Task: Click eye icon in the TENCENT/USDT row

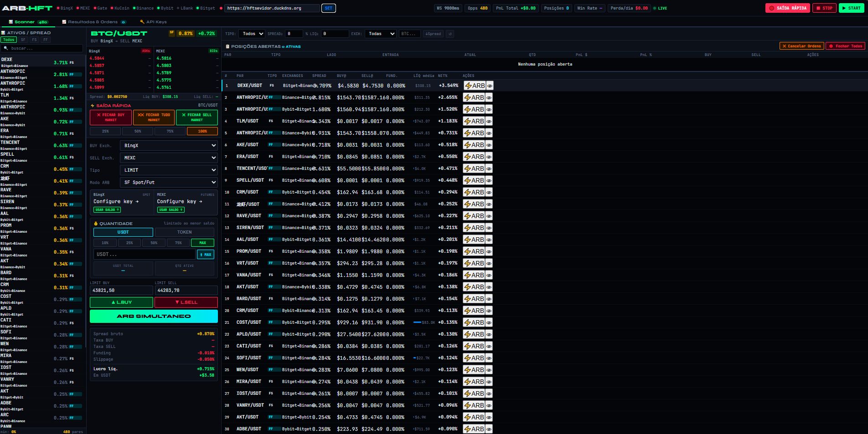Action: coord(489,168)
